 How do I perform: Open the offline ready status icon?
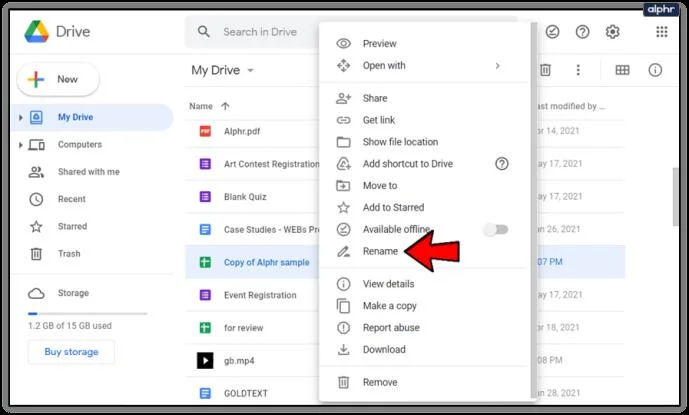552,32
